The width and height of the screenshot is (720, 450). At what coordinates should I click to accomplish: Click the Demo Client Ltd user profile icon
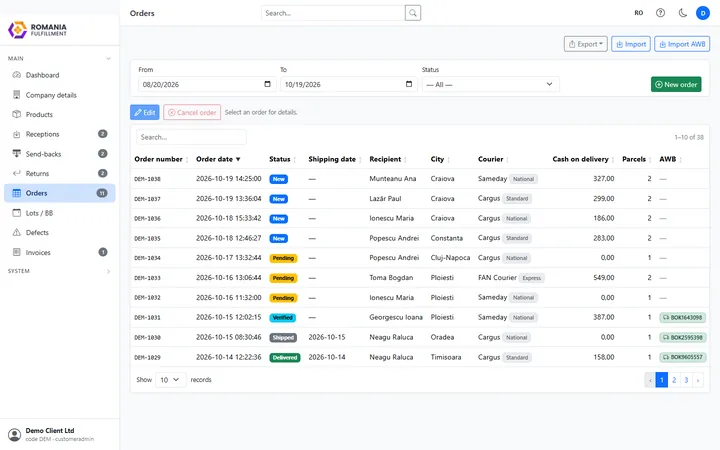click(15, 434)
